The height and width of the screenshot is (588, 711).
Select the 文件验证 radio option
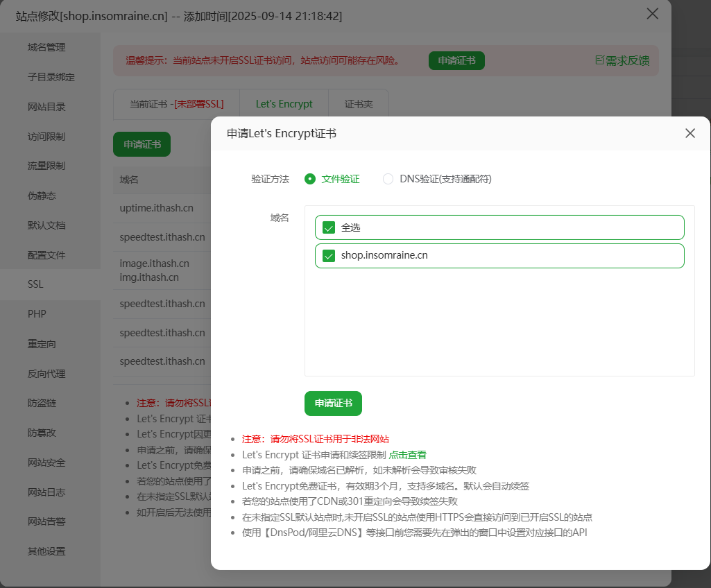[310, 179]
